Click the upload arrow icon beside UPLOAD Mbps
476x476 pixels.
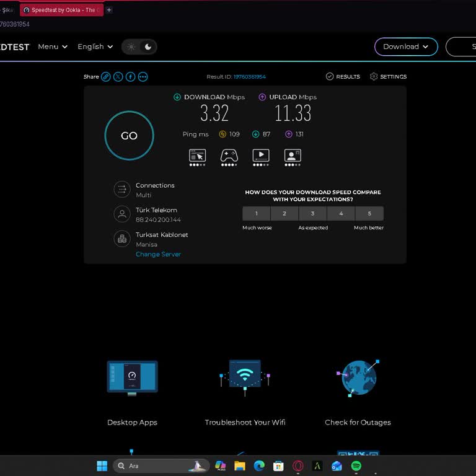click(x=262, y=97)
